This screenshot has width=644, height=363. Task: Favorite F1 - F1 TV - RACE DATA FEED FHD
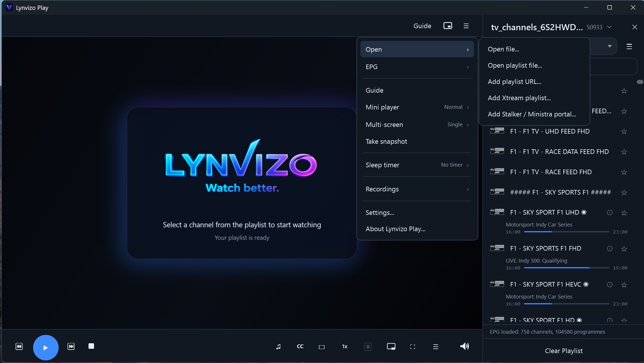point(624,152)
